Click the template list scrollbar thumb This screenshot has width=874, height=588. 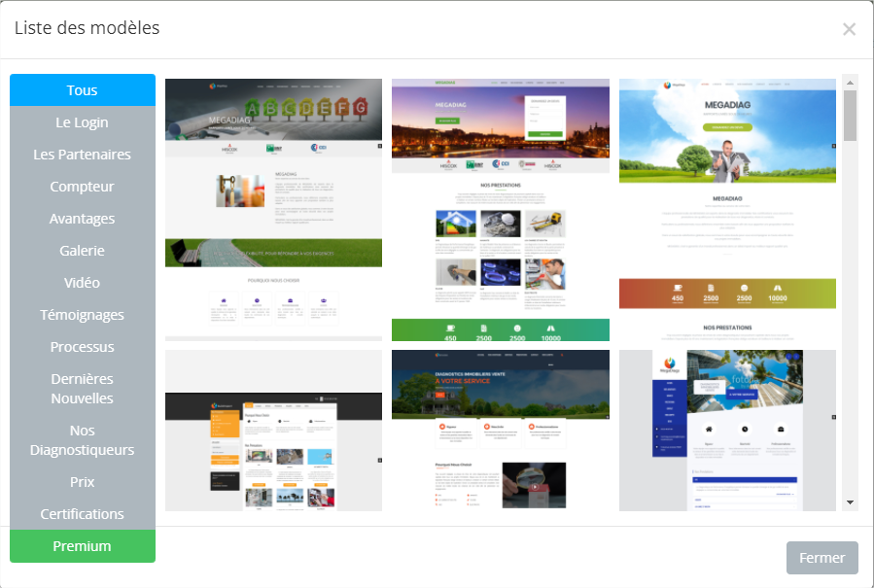850,116
